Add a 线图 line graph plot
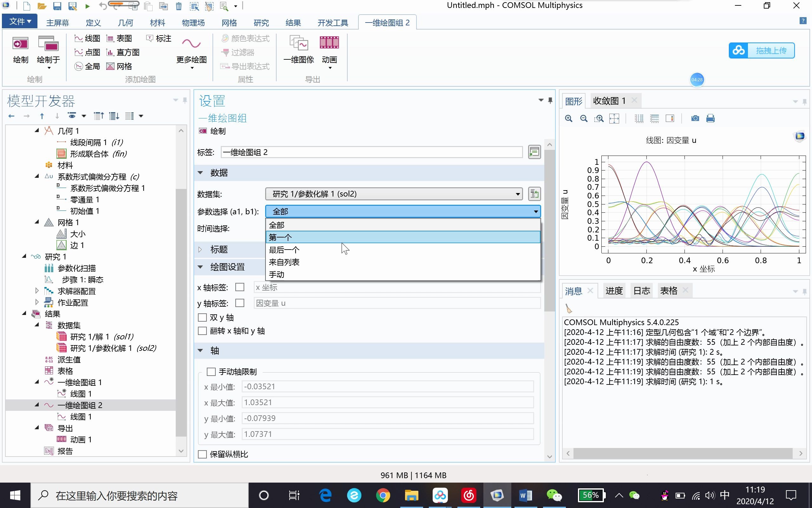Image resolution: width=812 pixels, height=508 pixels. tap(87, 38)
